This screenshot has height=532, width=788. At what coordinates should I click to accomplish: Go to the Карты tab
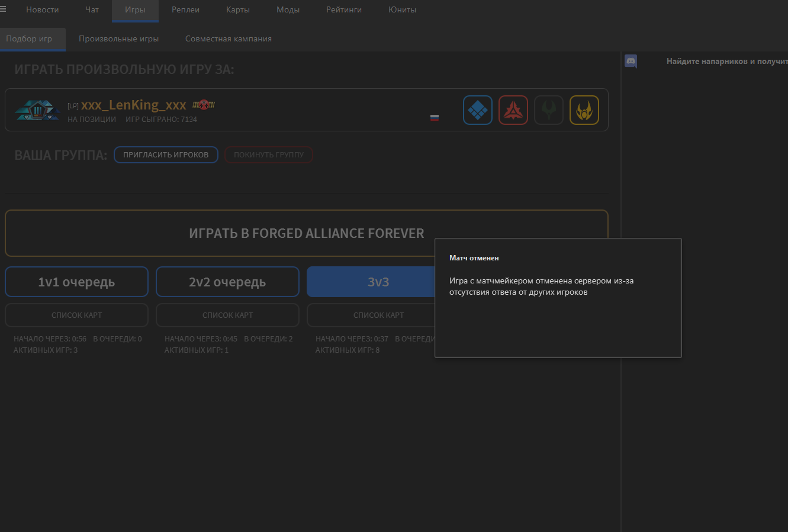pos(238,10)
